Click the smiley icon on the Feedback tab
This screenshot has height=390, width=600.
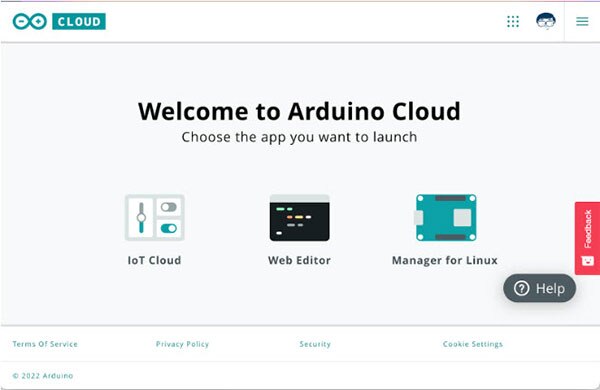pyautogui.click(x=588, y=261)
